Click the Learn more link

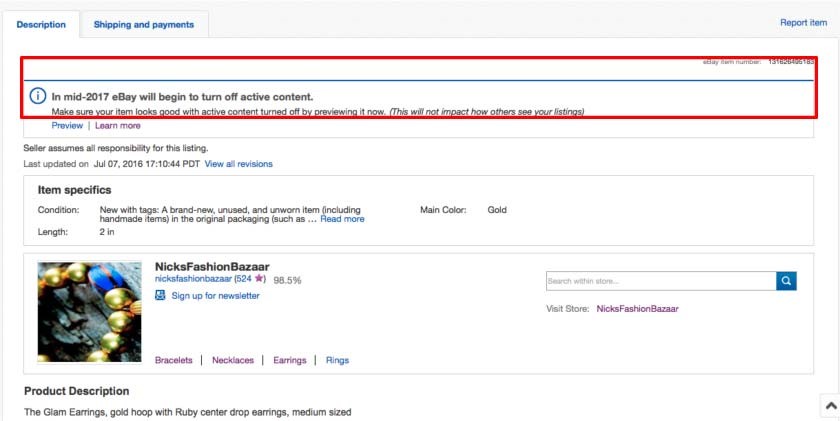click(x=118, y=125)
